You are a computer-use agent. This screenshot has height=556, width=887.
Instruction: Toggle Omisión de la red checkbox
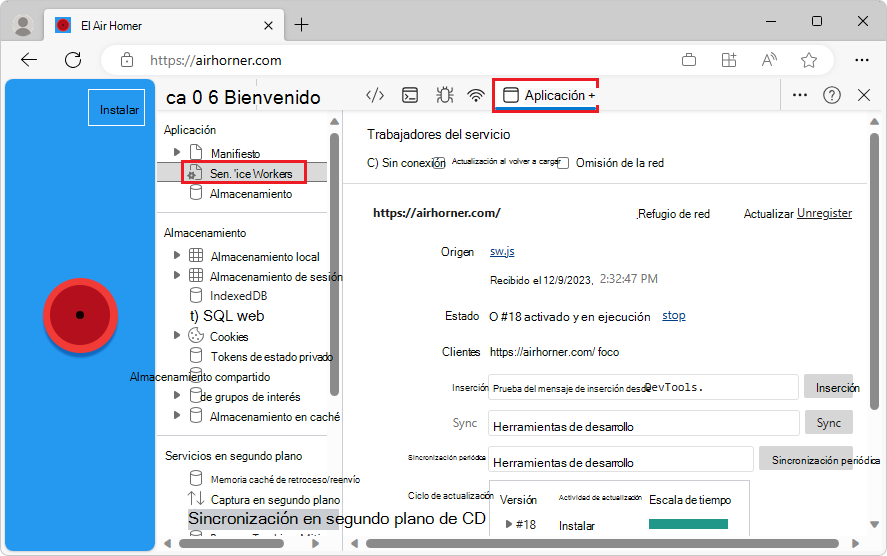pyautogui.click(x=563, y=163)
